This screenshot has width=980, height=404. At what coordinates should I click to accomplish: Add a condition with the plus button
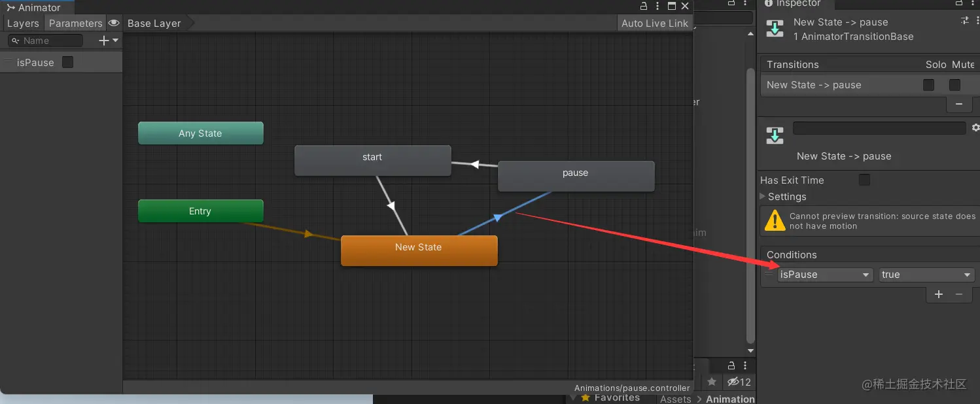click(x=939, y=294)
